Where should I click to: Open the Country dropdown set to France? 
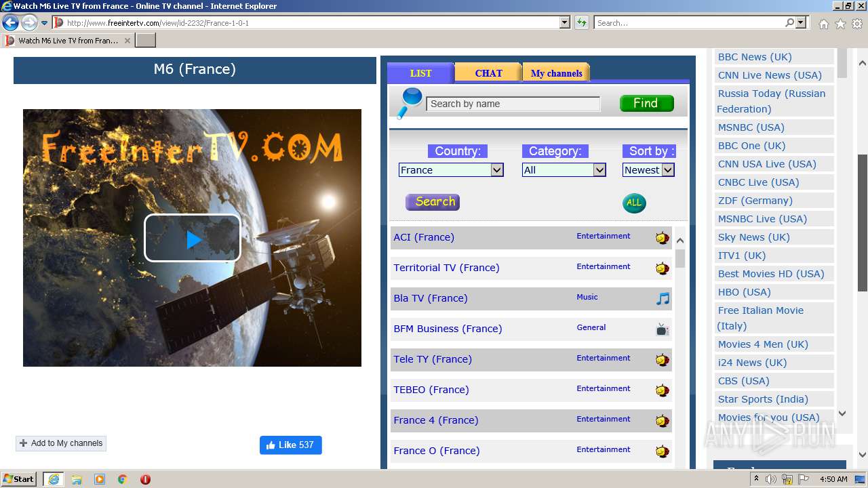[x=451, y=170]
